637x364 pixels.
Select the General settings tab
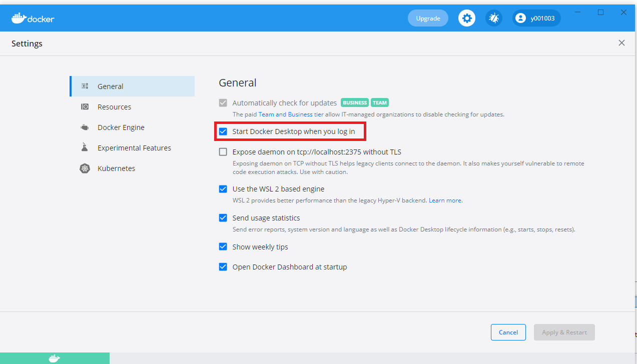click(x=132, y=86)
